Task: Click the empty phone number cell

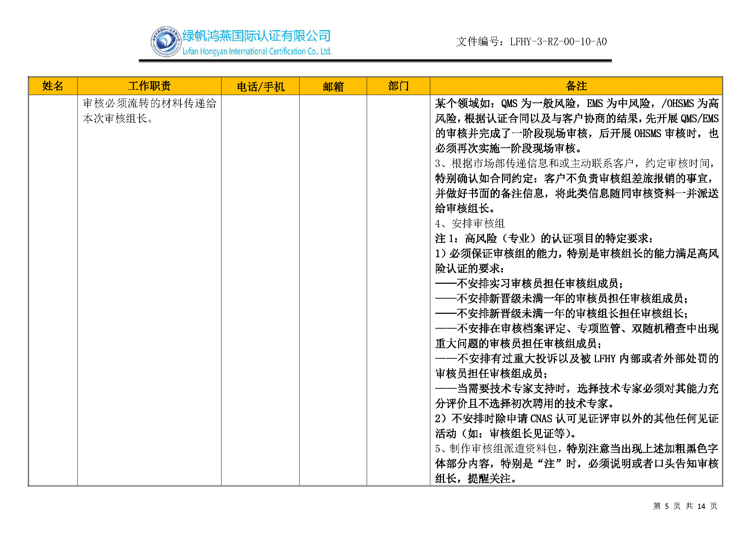Action: (x=260, y=290)
